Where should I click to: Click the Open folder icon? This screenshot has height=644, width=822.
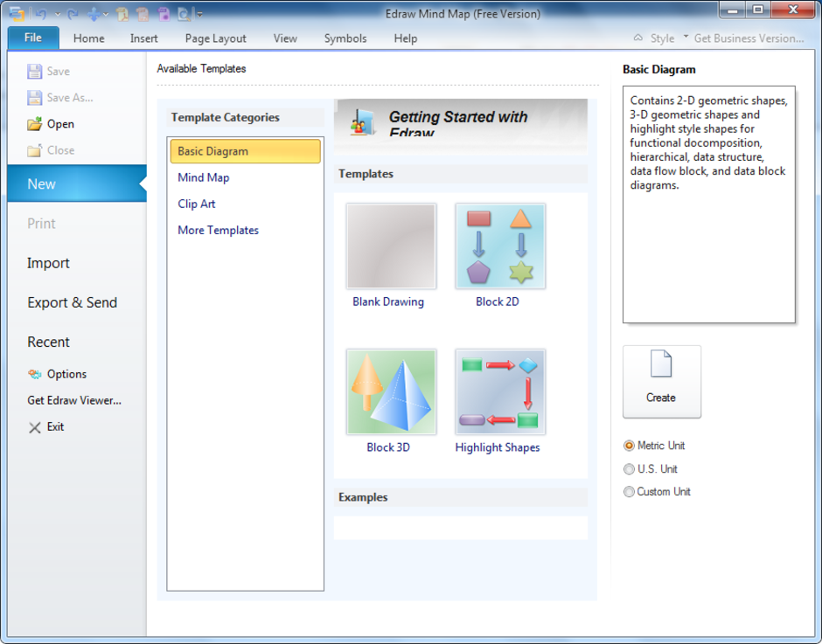[35, 124]
